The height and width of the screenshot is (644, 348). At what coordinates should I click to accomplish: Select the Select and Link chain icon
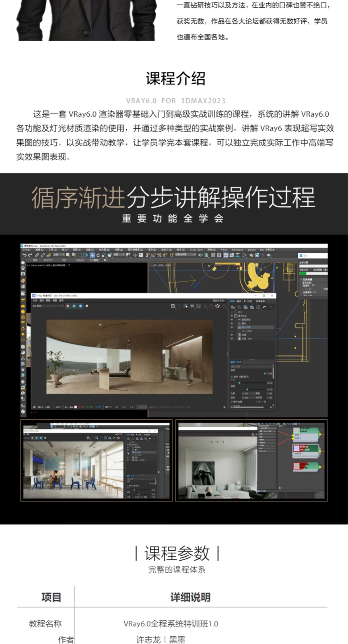[37, 255]
